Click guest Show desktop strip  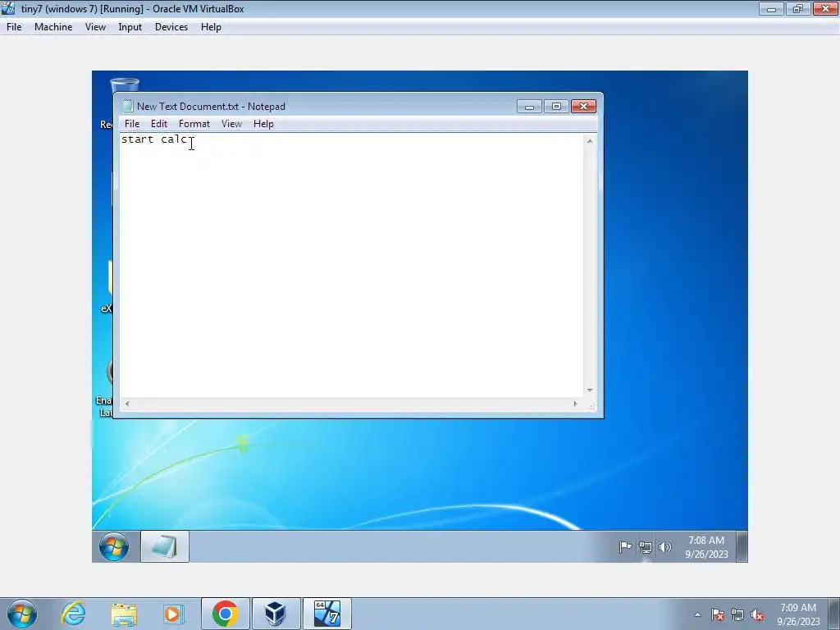coord(742,546)
